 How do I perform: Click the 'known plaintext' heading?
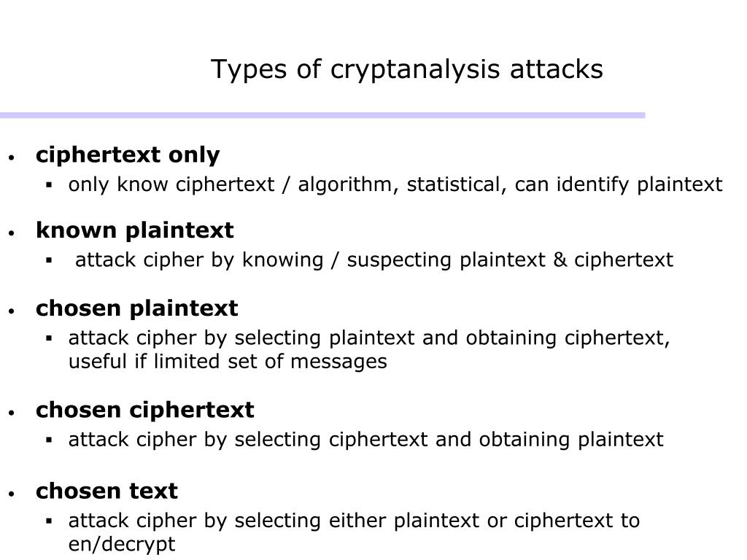click(135, 230)
